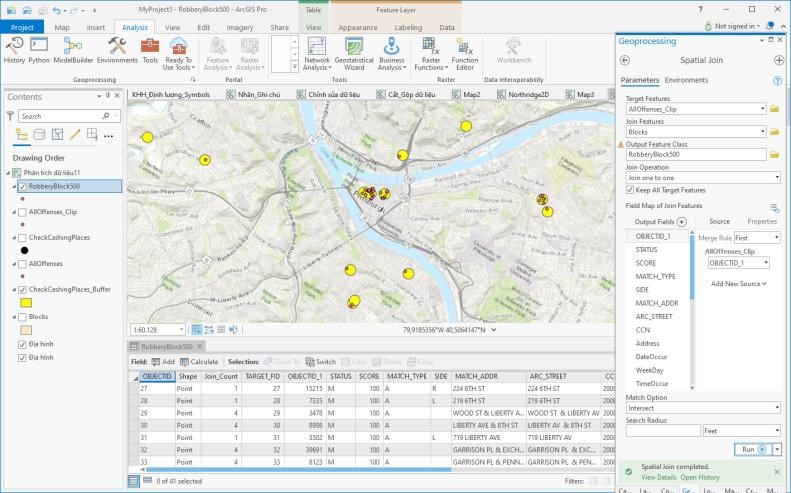The height and width of the screenshot is (493, 791).
Task: Switch to Environments tab in Geoprocessing
Action: pyautogui.click(x=686, y=80)
